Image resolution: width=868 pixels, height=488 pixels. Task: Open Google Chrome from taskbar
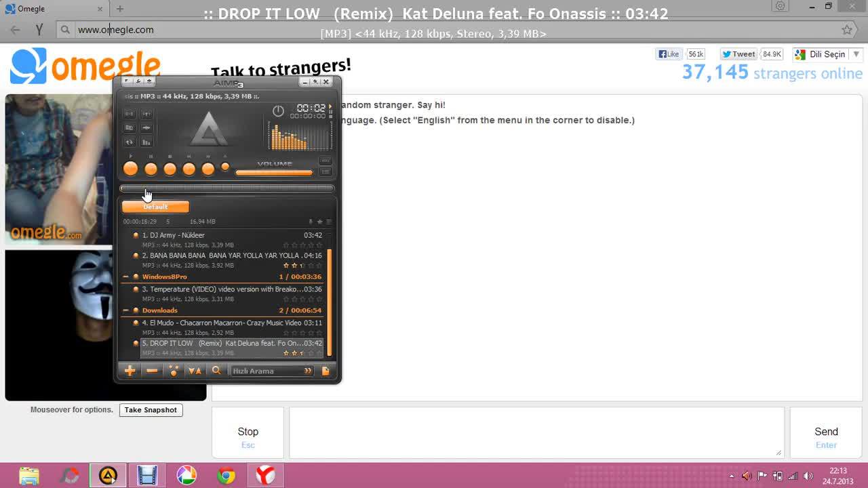226,476
